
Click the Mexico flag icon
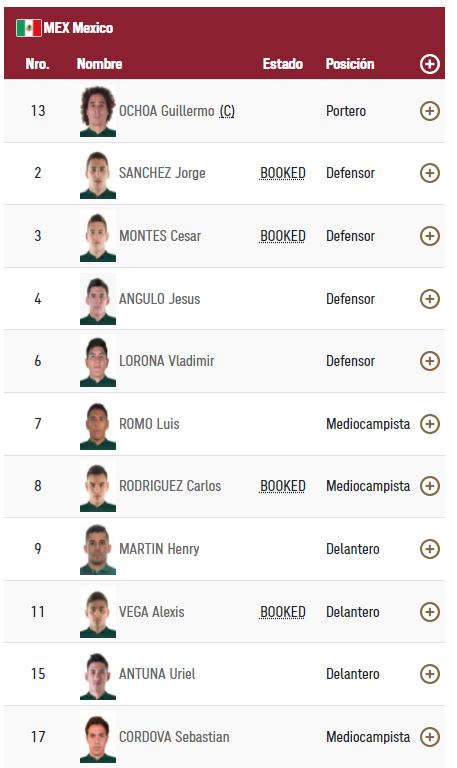tap(29, 28)
